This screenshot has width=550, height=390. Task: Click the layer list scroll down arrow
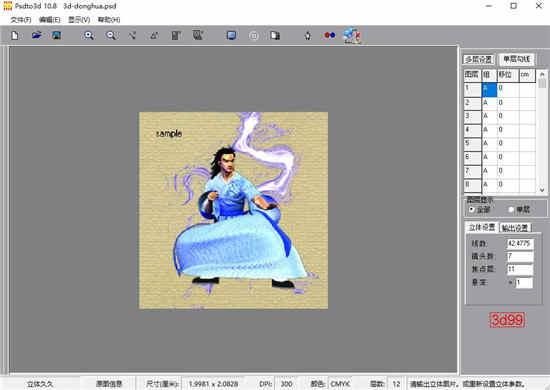pyautogui.click(x=542, y=190)
